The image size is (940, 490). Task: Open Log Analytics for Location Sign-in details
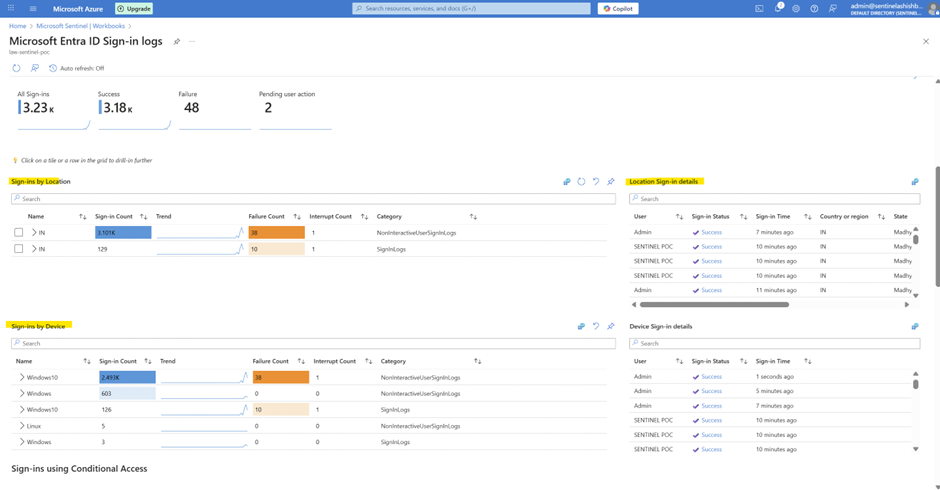pyautogui.click(x=914, y=182)
